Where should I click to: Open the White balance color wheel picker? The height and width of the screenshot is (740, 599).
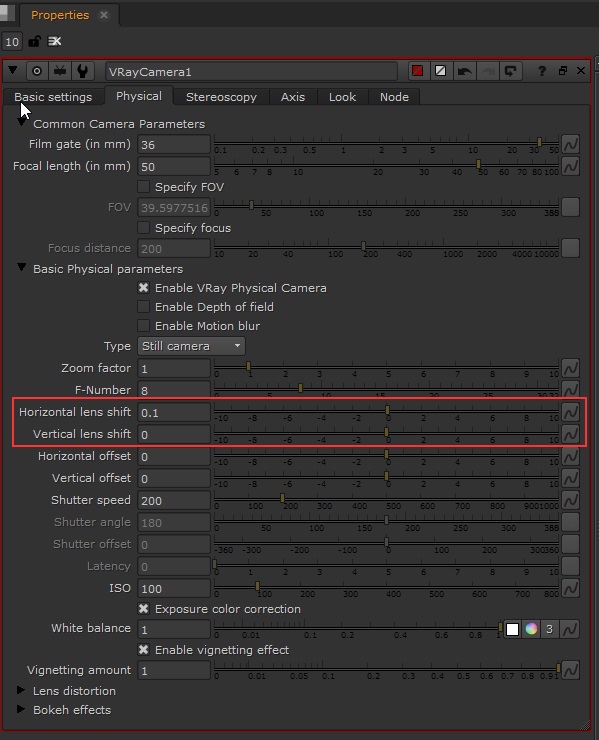pos(531,629)
